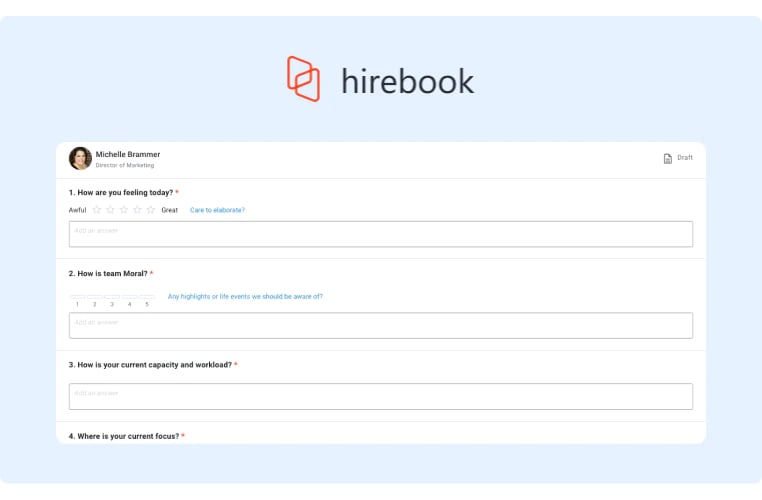Select the third star in feeling rating
The height and width of the screenshot is (500, 762).
[x=124, y=209]
